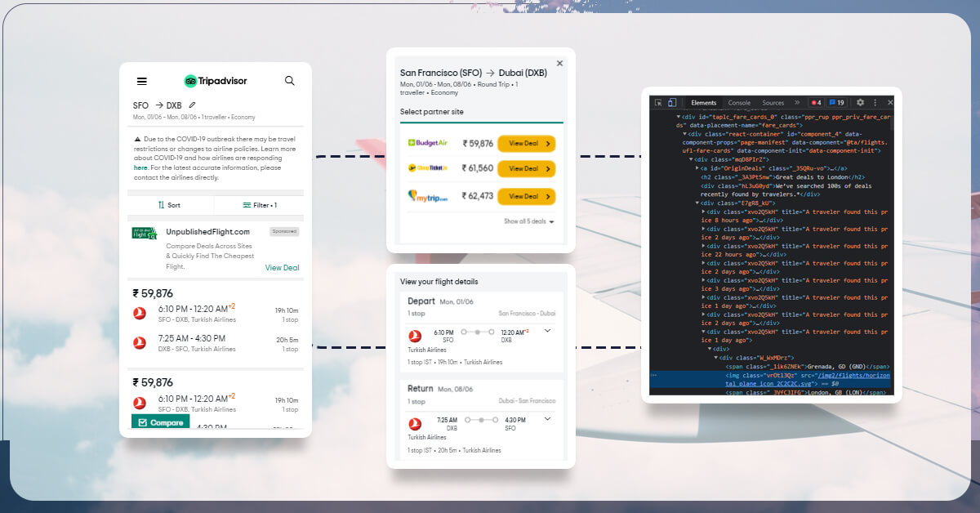Click mytrip.com View Deal button
Viewport: 980px width, 513px height.
click(526, 196)
